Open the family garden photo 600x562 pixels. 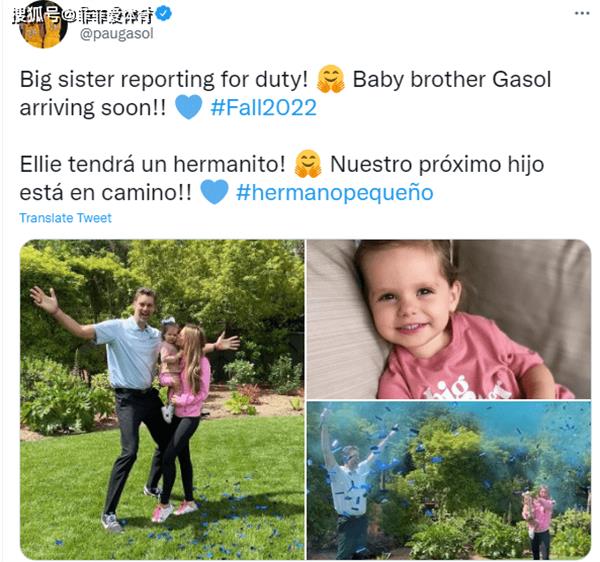pos(162,400)
